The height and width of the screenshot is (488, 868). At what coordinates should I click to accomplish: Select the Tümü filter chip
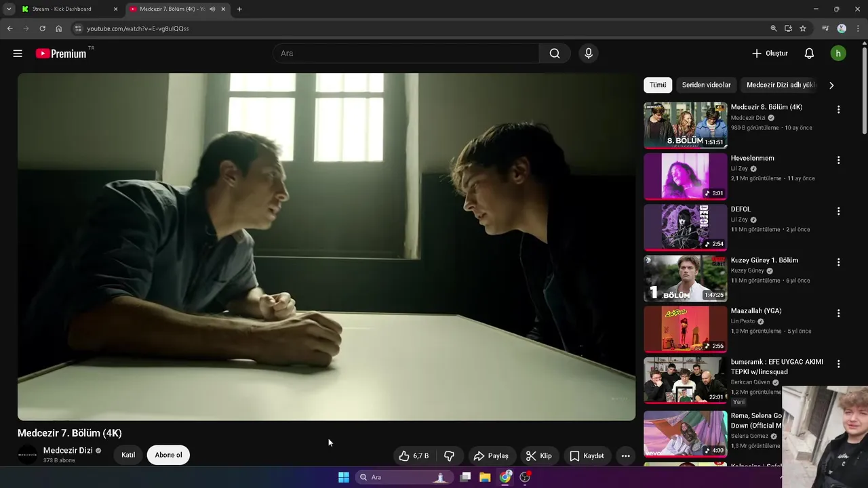[x=658, y=85]
